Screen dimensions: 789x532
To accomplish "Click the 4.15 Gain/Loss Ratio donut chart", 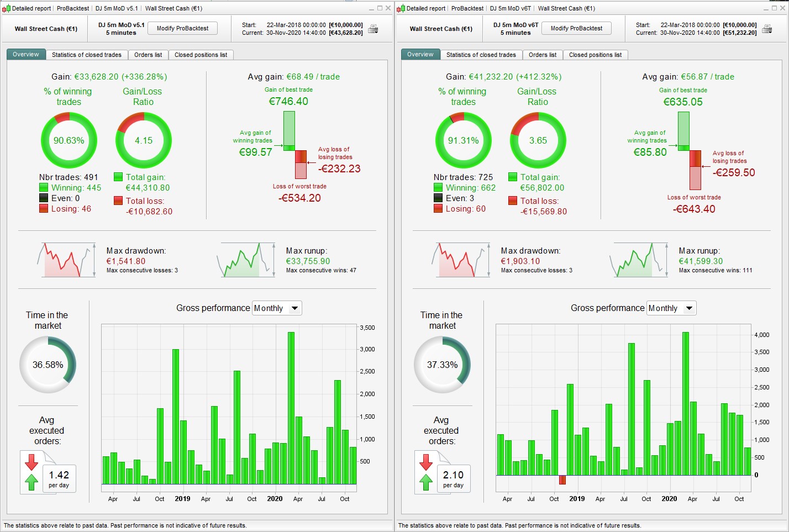I will 144,140.
